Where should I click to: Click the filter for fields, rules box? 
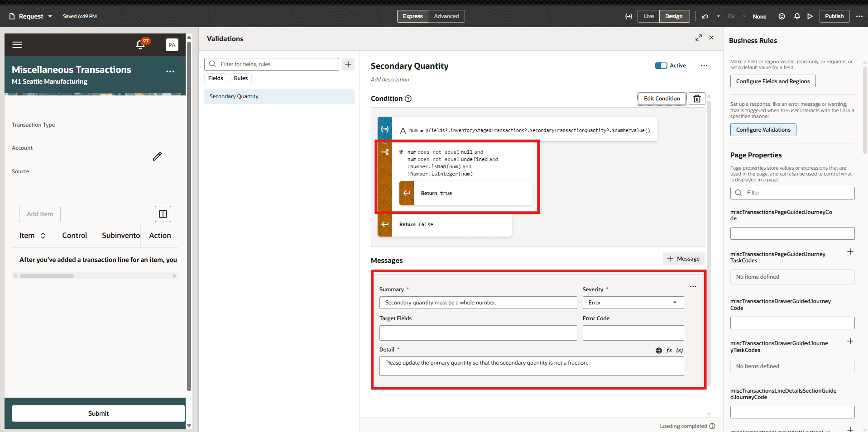(x=272, y=64)
